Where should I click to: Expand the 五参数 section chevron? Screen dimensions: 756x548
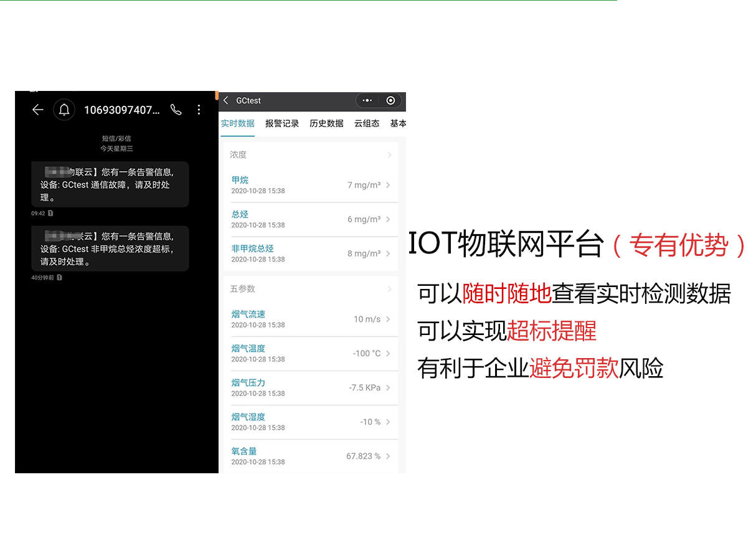(x=389, y=289)
